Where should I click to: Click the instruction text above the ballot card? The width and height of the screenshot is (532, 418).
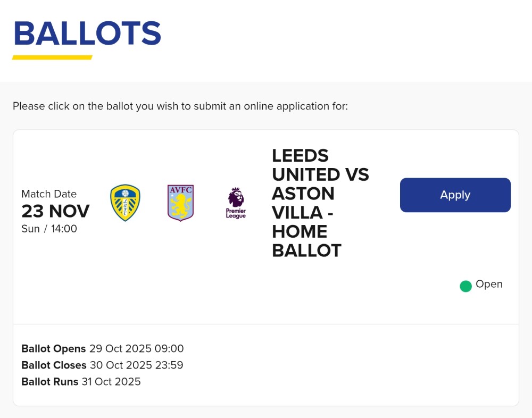pyautogui.click(x=180, y=106)
